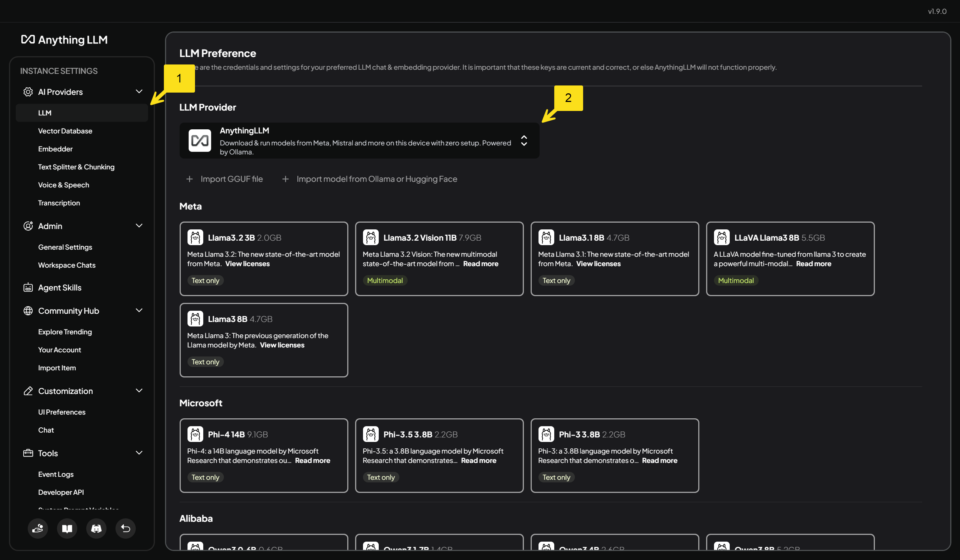Click the llama icon on Llama3.2 Vision 11B card
Image resolution: width=960 pixels, height=560 pixels.
tap(370, 238)
